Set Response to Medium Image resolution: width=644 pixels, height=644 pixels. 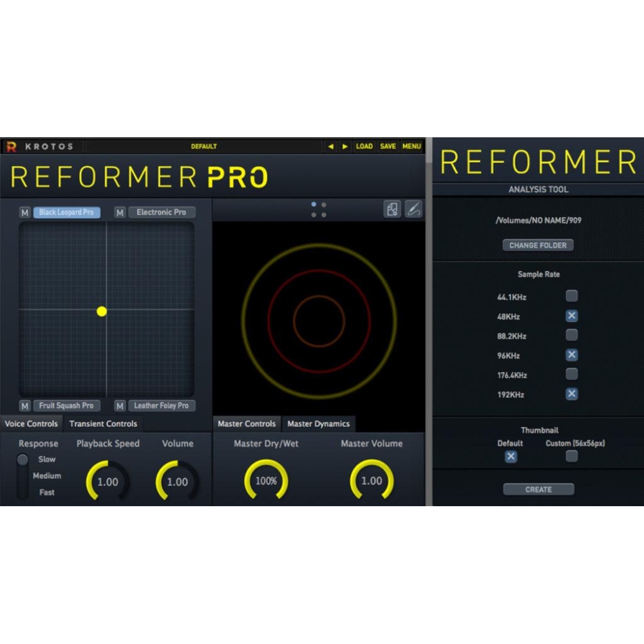(47, 476)
